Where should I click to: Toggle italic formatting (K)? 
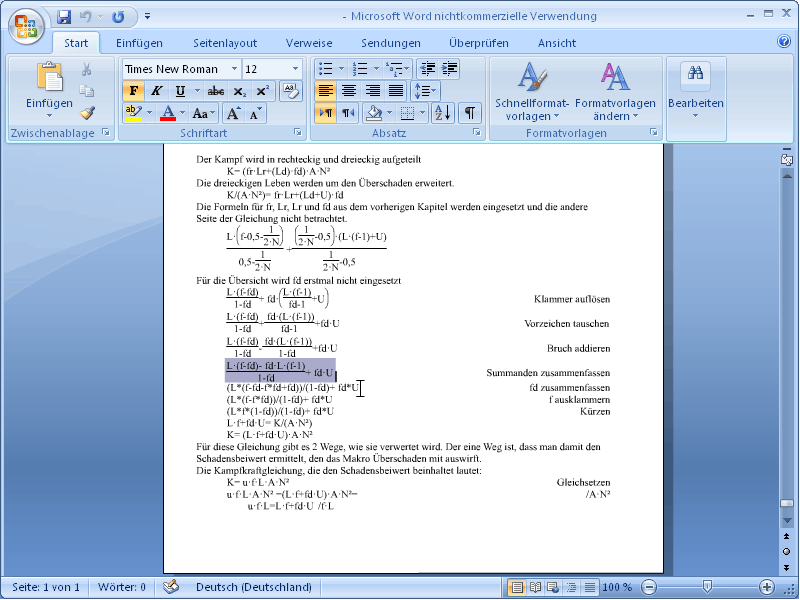coord(156,91)
